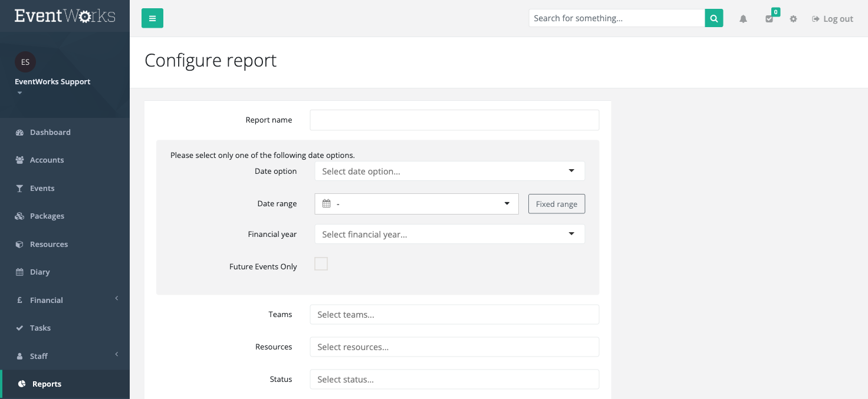Click the ES user avatar
Viewport: 868px width, 399px height.
[x=25, y=62]
